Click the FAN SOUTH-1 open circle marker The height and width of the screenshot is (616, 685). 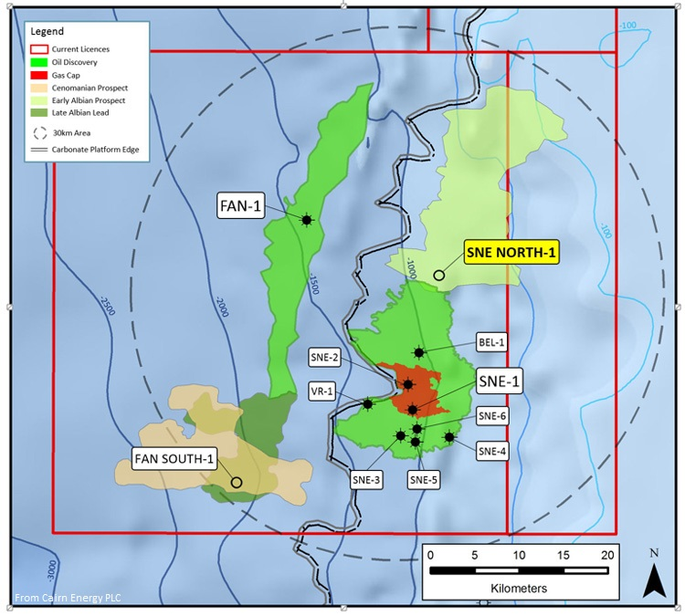coord(237,482)
